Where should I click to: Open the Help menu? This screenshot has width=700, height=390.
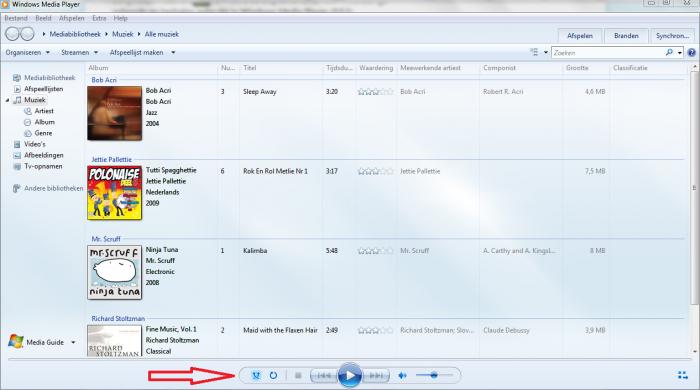[121, 18]
